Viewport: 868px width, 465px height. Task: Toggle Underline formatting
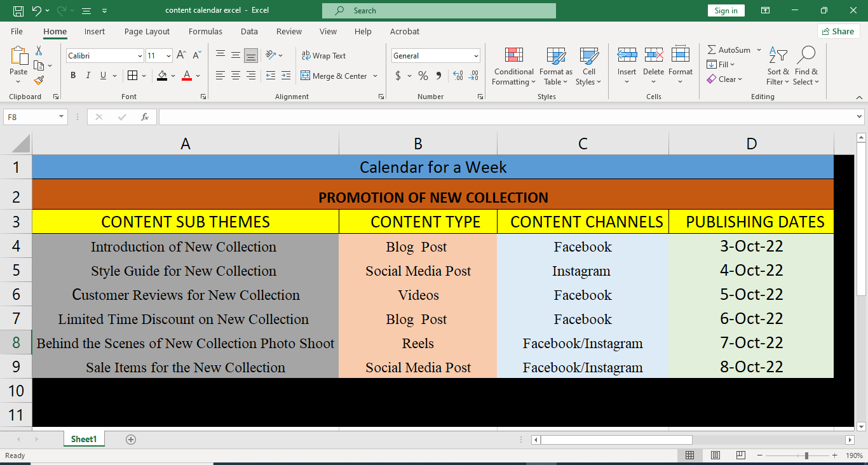[x=104, y=76]
